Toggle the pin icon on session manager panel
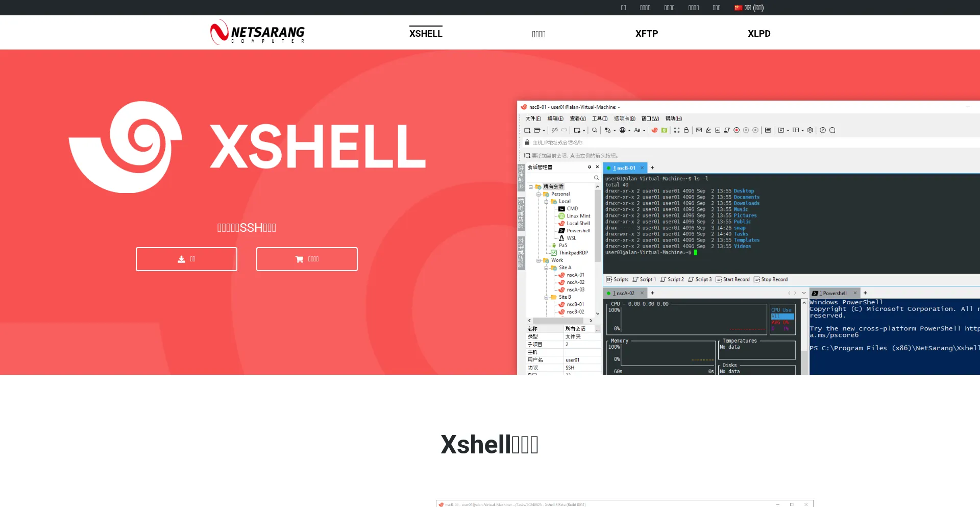The image size is (980, 507). click(x=590, y=167)
